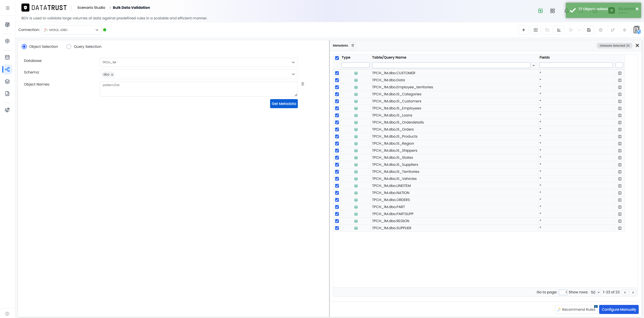Click the Type column filter field
This screenshot has height=318, width=644.
point(356,65)
